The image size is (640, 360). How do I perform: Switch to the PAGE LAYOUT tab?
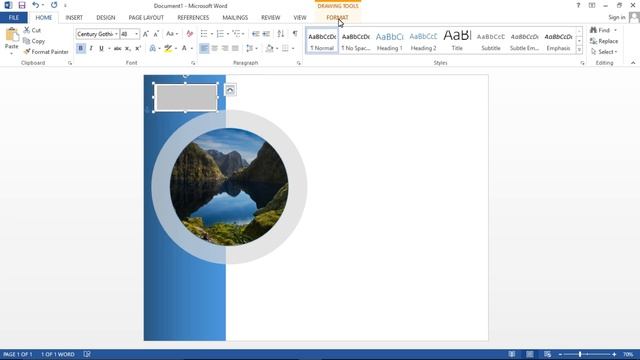(146, 18)
